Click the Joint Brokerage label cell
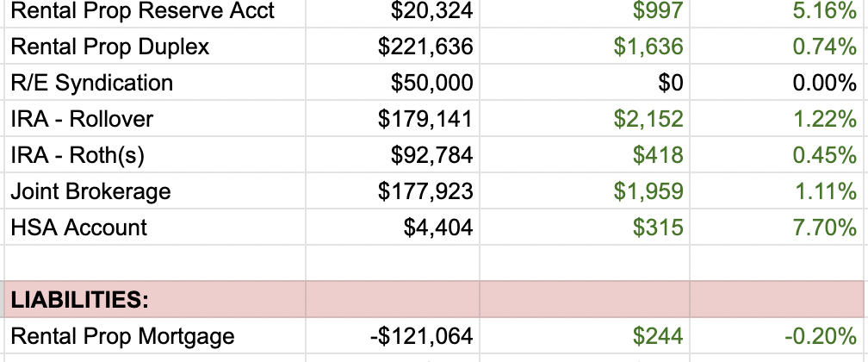 [x=91, y=191]
